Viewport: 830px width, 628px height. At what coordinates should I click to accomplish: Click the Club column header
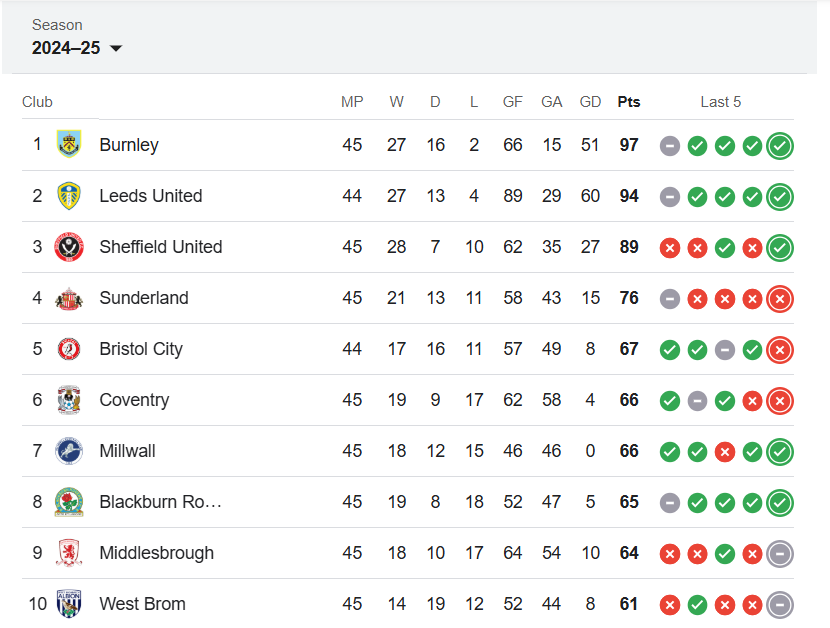click(37, 102)
